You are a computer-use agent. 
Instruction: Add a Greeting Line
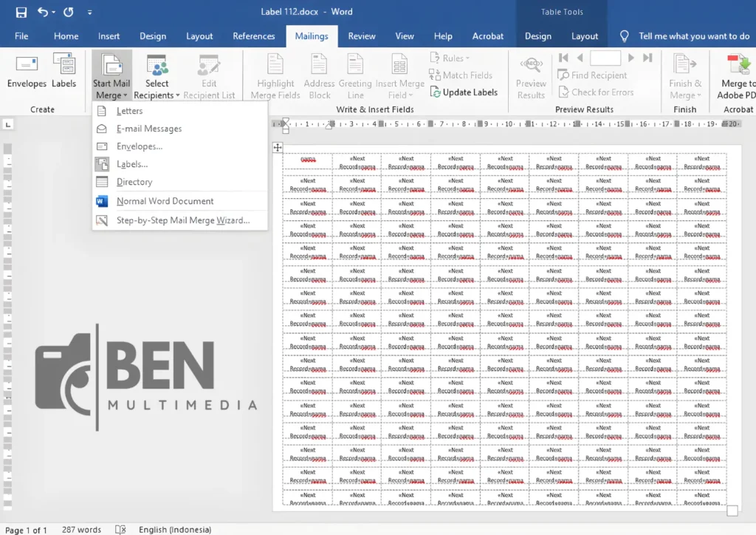(x=355, y=74)
